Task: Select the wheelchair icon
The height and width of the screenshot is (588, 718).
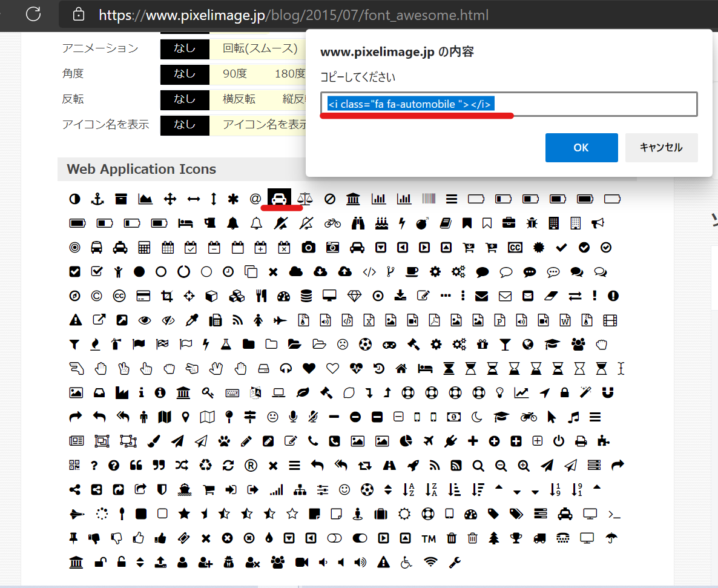Action: coord(406,563)
